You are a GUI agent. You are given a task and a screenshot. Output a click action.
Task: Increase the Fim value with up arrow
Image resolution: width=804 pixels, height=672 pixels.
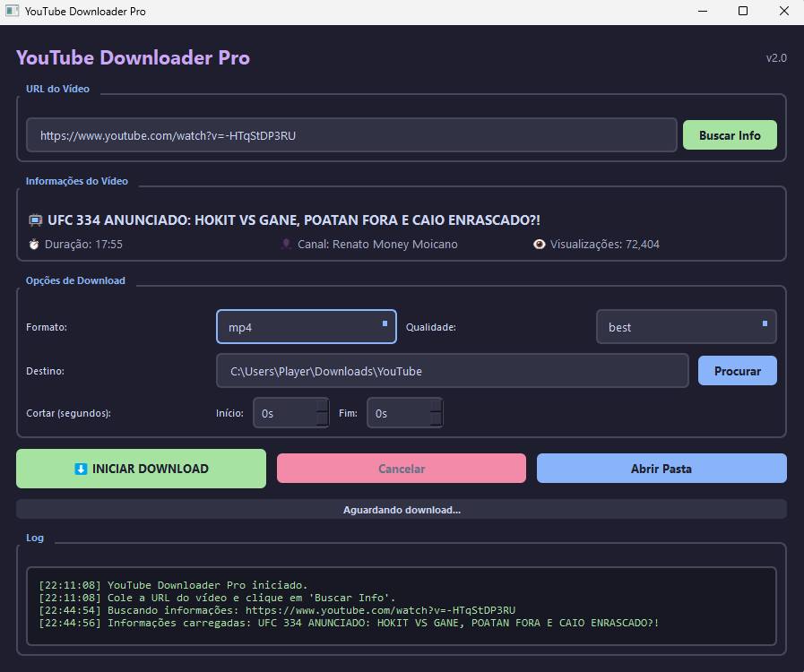click(437, 406)
